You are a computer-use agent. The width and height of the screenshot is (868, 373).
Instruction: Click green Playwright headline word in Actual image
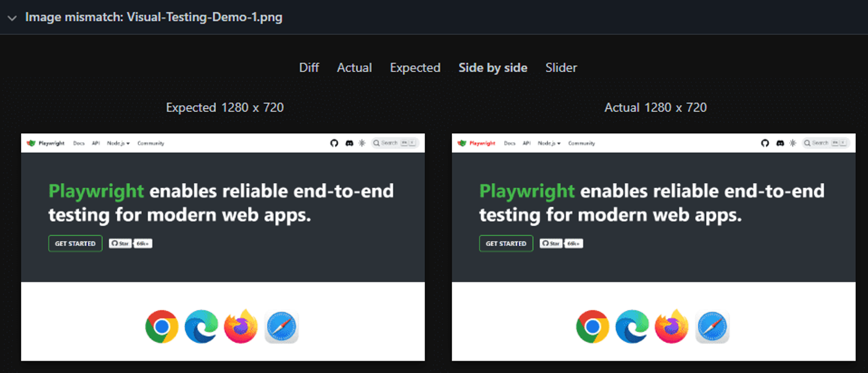pos(528,191)
